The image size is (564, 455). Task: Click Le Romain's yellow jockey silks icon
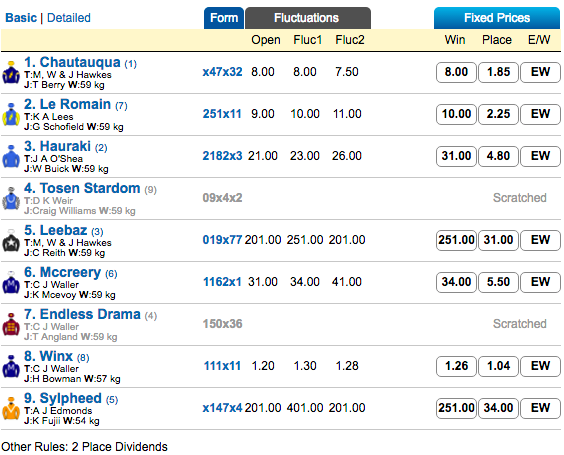11,114
